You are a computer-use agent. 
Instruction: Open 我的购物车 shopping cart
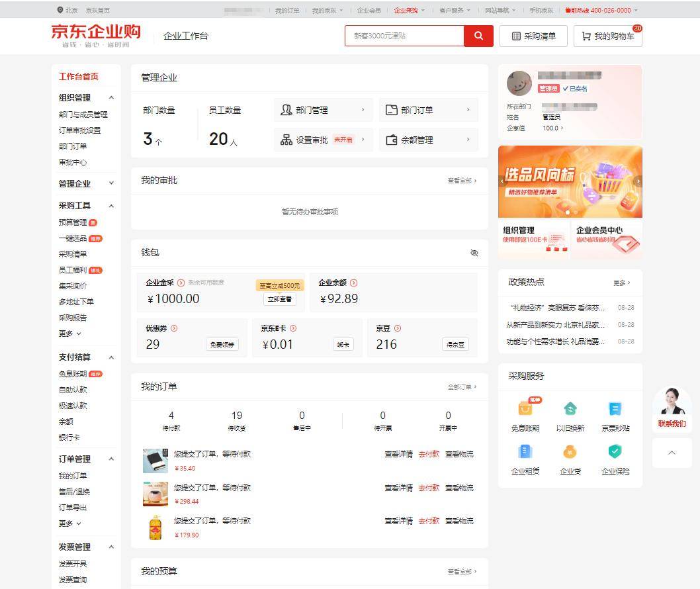tap(608, 36)
